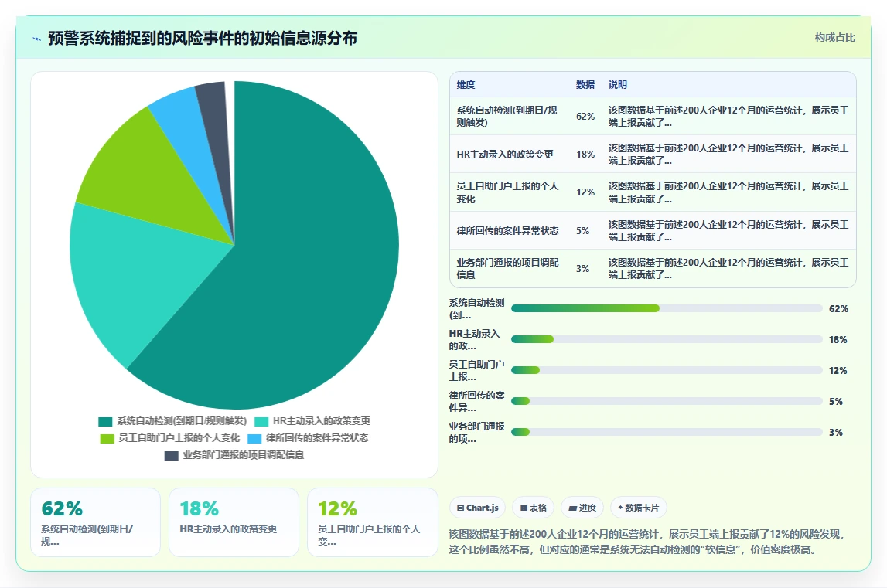Screen dimensions: 887x588
Task: Click legend label 律所回传的案件异常状态
Action: (x=317, y=438)
